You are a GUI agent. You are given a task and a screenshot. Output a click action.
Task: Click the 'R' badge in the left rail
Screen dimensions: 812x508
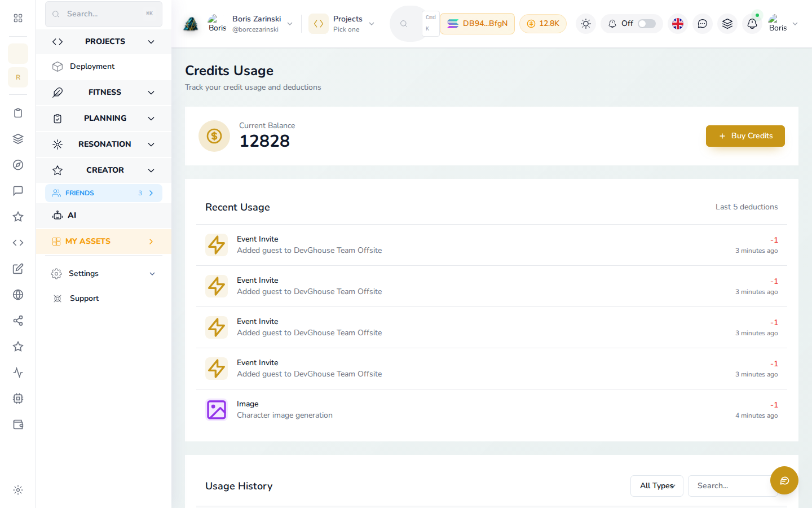pos(18,77)
